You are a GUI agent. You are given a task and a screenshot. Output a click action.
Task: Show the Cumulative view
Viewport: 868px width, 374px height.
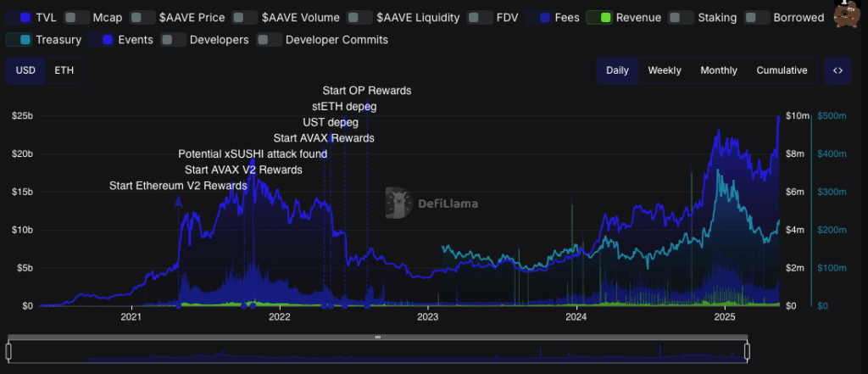click(x=782, y=70)
